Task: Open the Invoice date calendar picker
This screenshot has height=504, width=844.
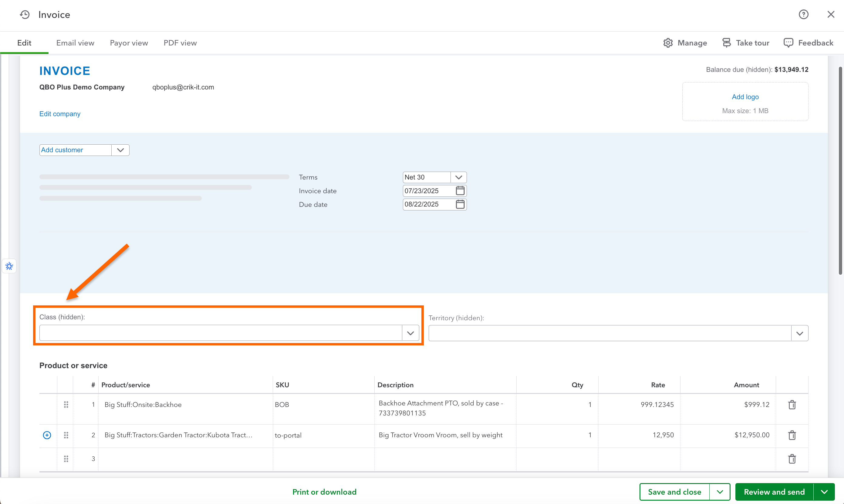Action: pos(460,190)
